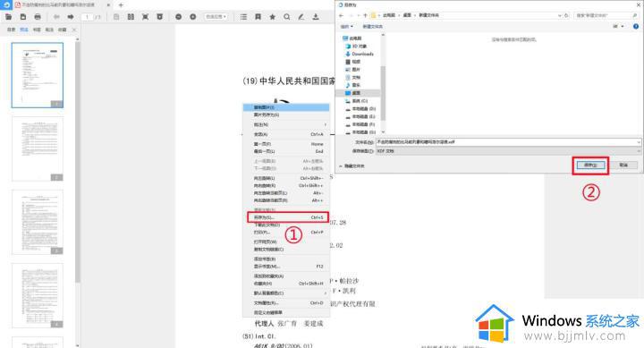
Task: Switch to two-page view icon
Action: point(131,17)
